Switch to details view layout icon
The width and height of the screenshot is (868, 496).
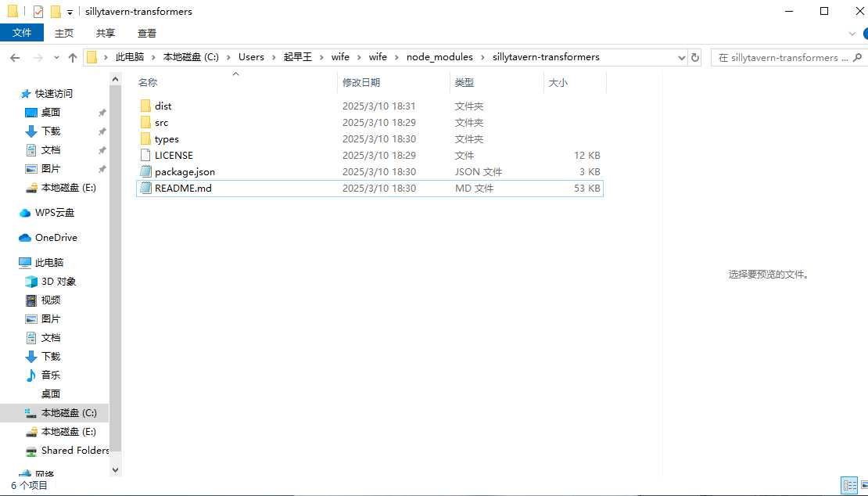coord(849,486)
